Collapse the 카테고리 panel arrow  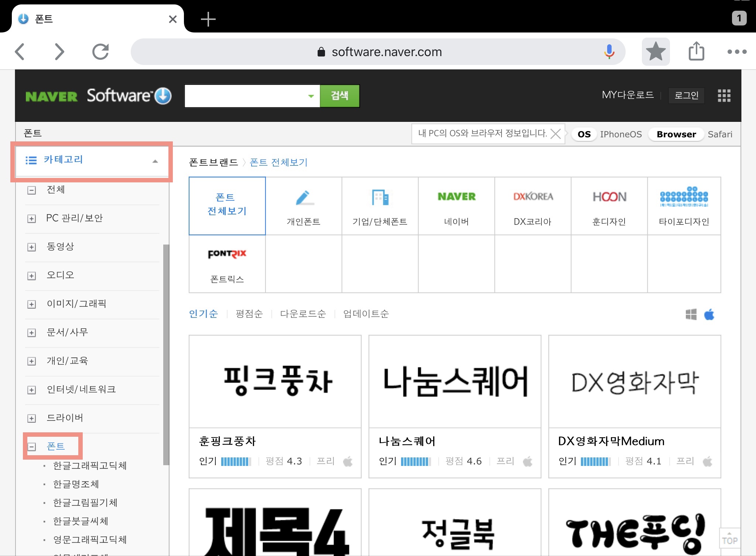click(x=155, y=161)
